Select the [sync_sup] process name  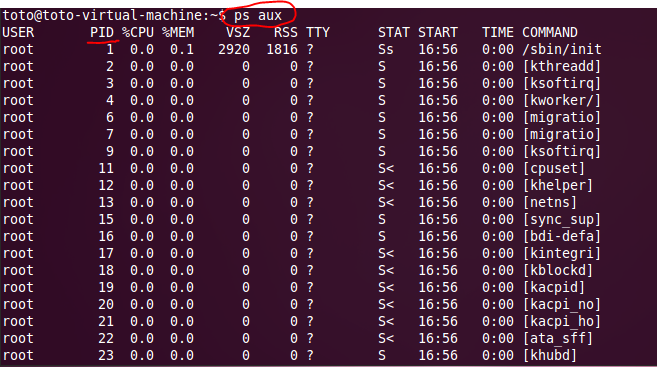click(562, 219)
